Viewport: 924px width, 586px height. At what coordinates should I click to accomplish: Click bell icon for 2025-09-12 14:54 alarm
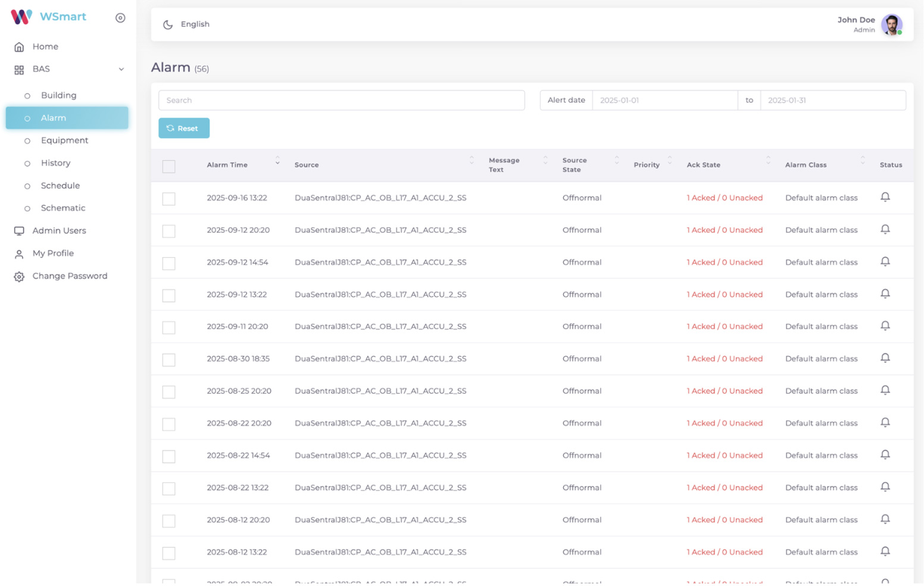(x=885, y=261)
